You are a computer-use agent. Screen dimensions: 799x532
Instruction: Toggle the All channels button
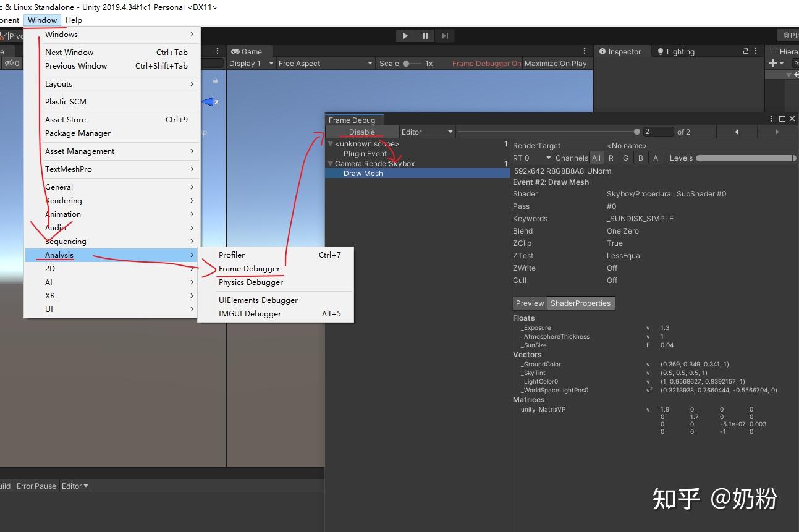596,158
